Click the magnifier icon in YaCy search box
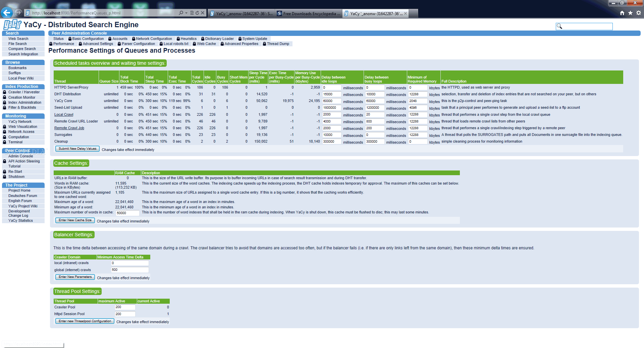This screenshot has width=644, height=348. (x=559, y=26)
